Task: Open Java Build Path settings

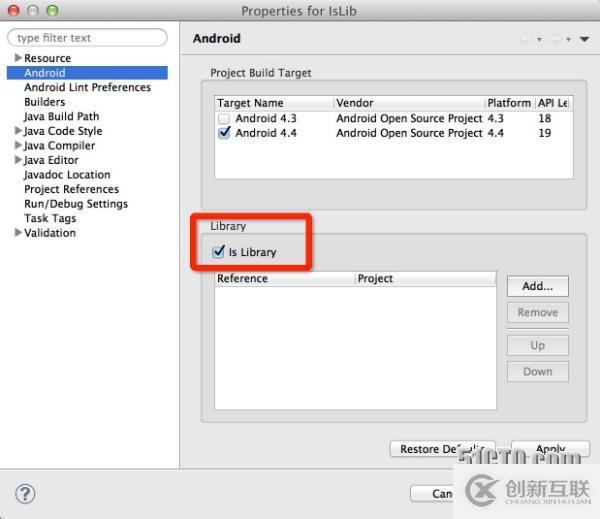Action: pos(62,116)
